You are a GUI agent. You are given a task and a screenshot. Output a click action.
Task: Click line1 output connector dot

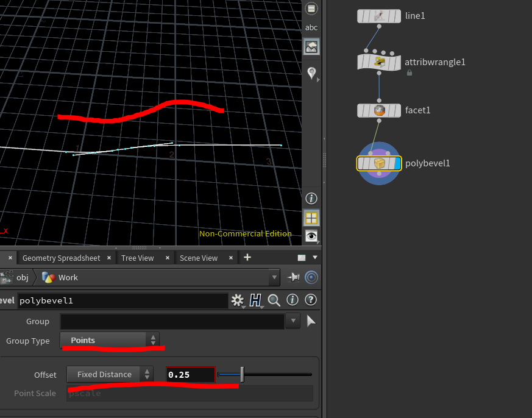tap(379, 26)
